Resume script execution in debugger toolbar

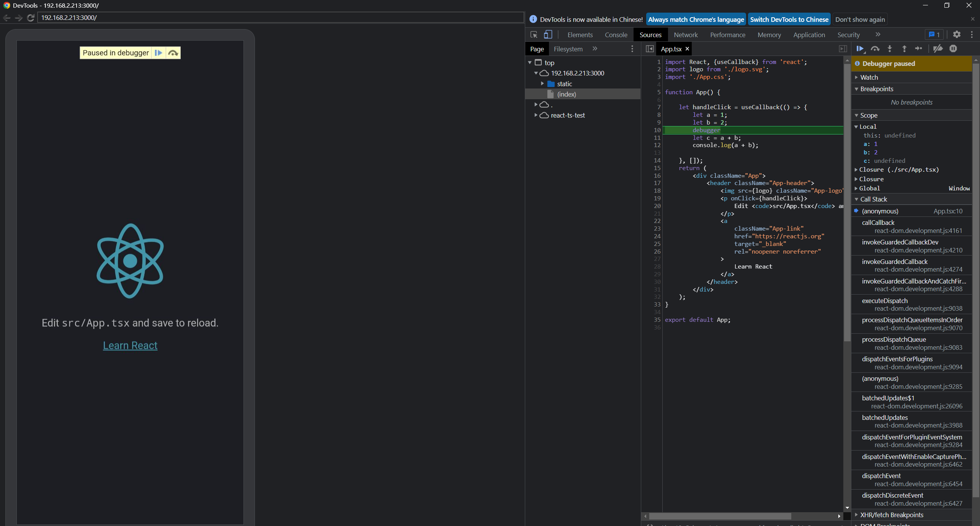coord(860,49)
